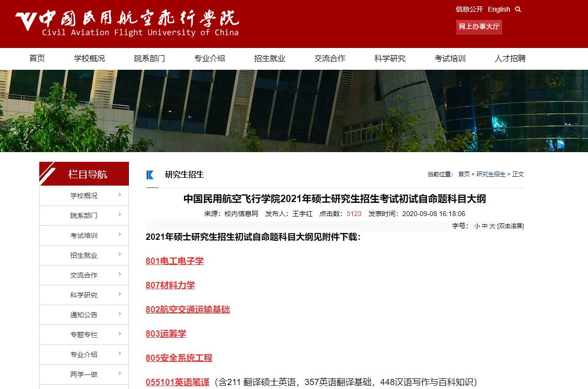This screenshot has height=389, width=588.
Task: Download the 802航空交通运输基础 outline
Action: (x=188, y=310)
